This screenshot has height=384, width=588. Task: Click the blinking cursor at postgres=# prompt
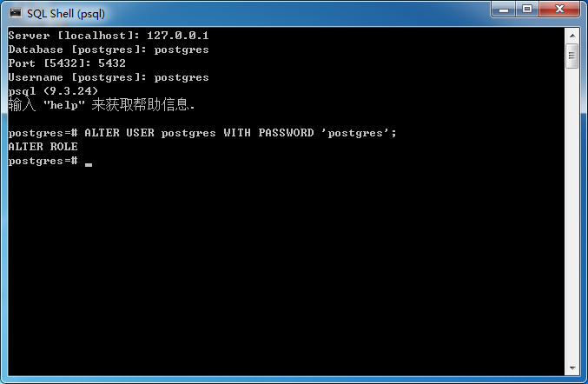click(x=89, y=164)
